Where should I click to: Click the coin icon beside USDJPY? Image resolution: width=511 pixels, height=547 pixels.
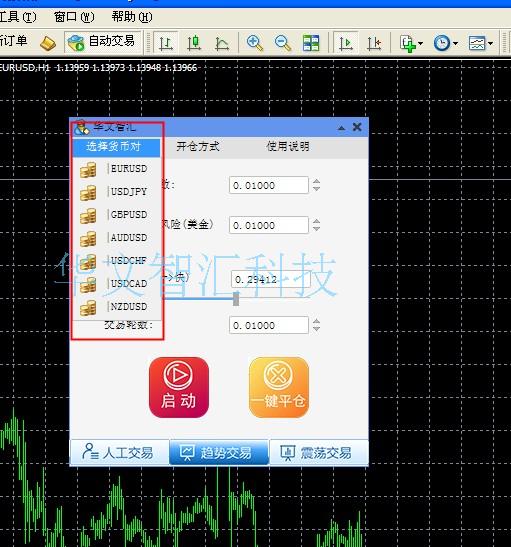click(x=88, y=193)
